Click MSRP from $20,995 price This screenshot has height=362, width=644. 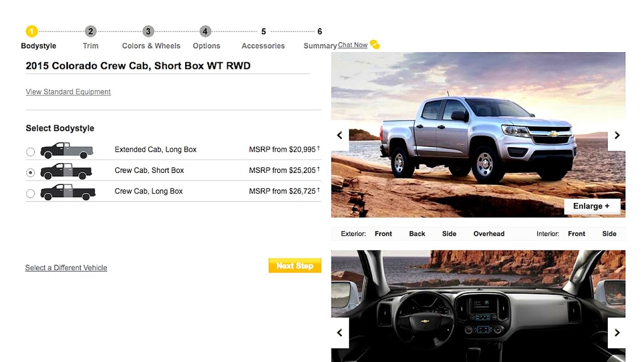tap(284, 149)
